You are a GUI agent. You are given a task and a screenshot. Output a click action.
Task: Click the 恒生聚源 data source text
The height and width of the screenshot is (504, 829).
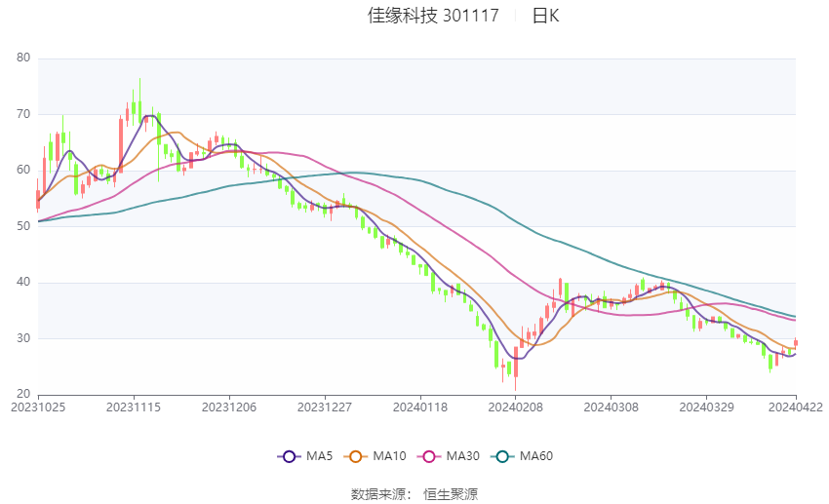coord(451,494)
